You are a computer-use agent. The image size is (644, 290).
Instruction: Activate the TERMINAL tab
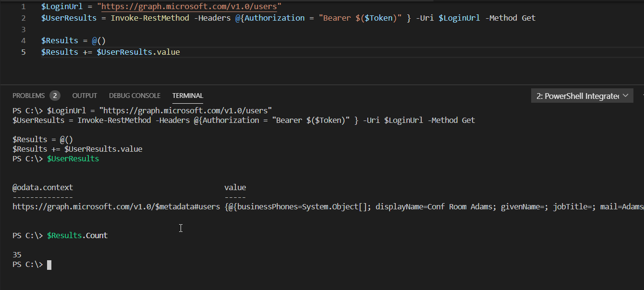188,96
